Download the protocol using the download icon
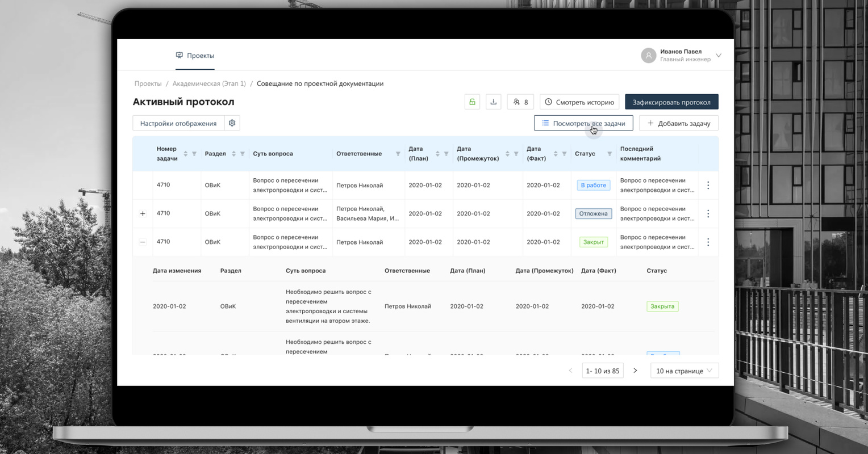Screen dimensions: 868x454 (x=493, y=102)
